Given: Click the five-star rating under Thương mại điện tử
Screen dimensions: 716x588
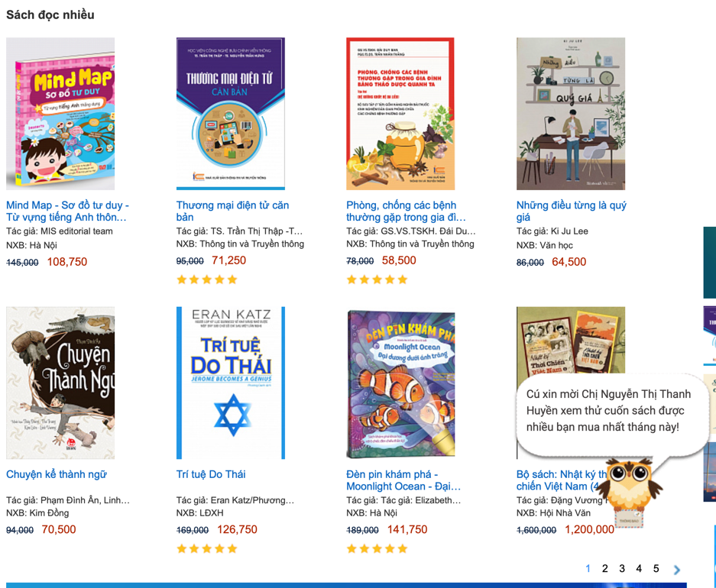Looking at the screenshot, I should [x=207, y=279].
